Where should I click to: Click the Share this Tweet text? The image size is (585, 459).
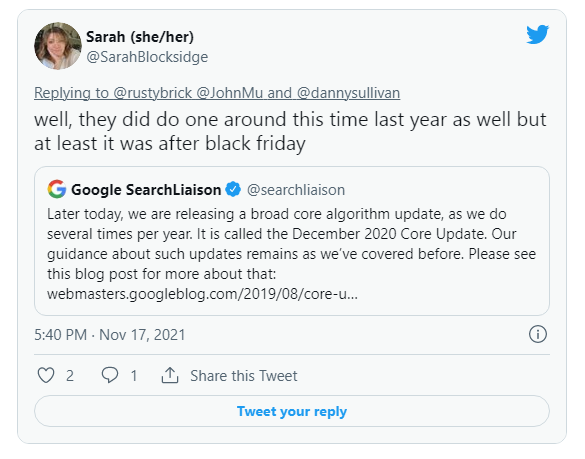[244, 375]
